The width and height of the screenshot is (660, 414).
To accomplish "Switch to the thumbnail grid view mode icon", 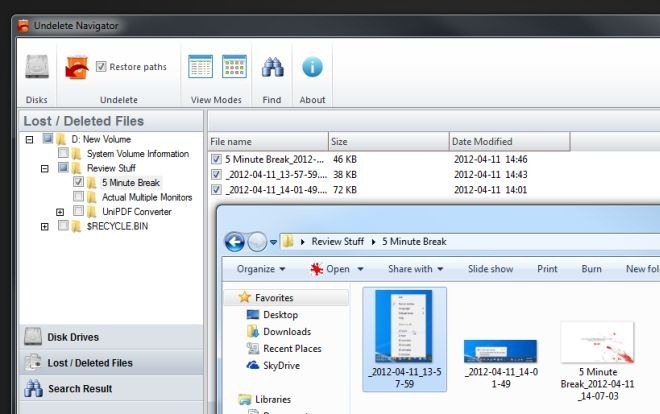I will (234, 67).
